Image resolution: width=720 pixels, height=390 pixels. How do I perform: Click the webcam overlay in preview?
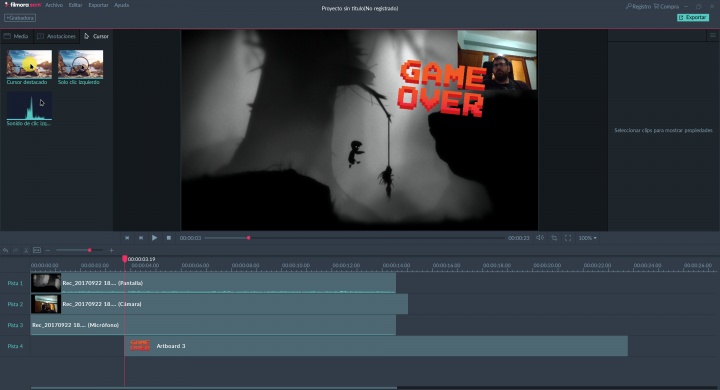point(497,60)
